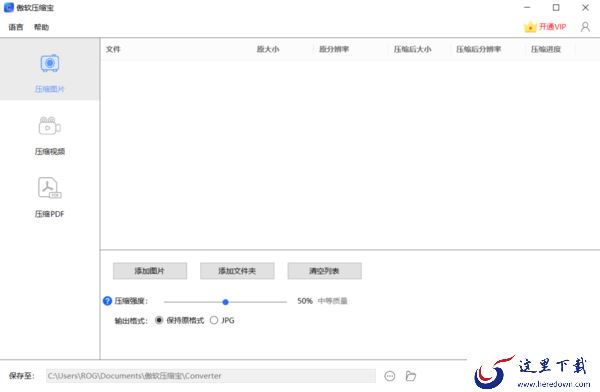Click the user account profile icon

pyautogui.click(x=585, y=27)
